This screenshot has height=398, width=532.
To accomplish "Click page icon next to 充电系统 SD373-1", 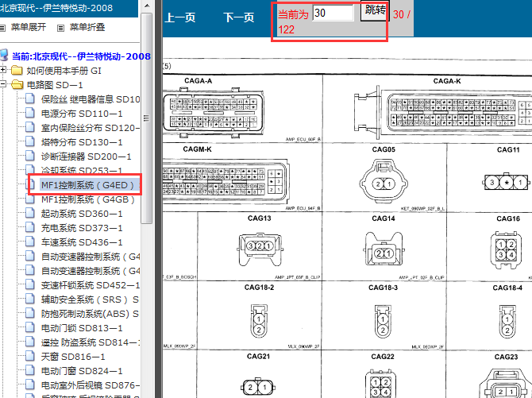I will point(30,227).
